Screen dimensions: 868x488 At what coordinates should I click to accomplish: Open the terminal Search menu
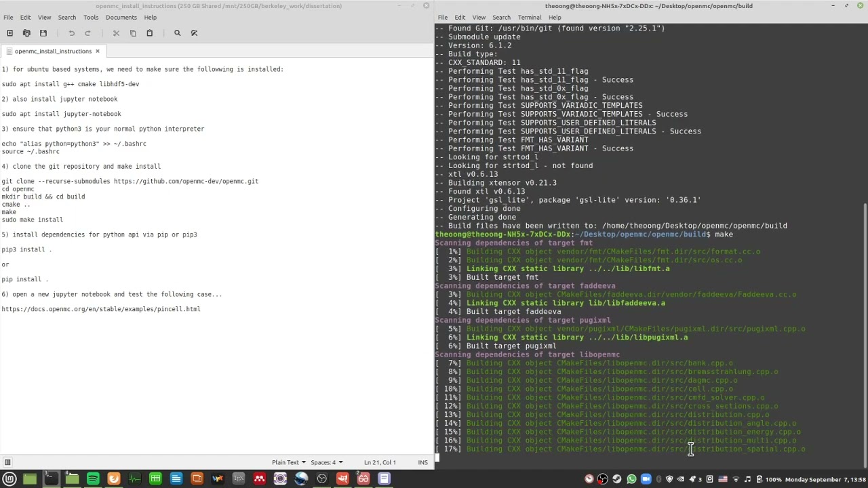pyautogui.click(x=501, y=17)
